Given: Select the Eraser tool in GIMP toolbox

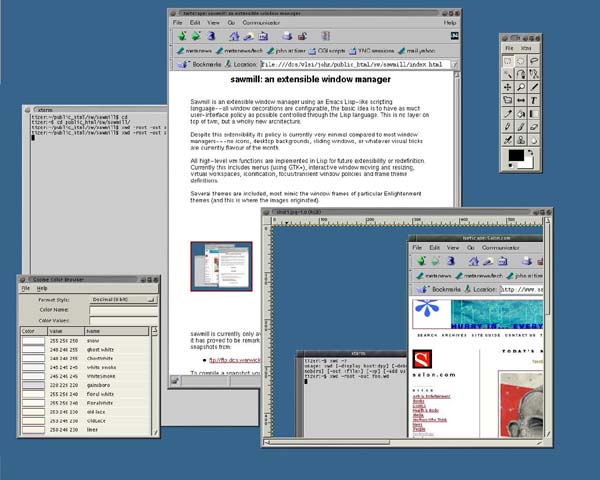Looking at the screenshot, I should point(534,127).
